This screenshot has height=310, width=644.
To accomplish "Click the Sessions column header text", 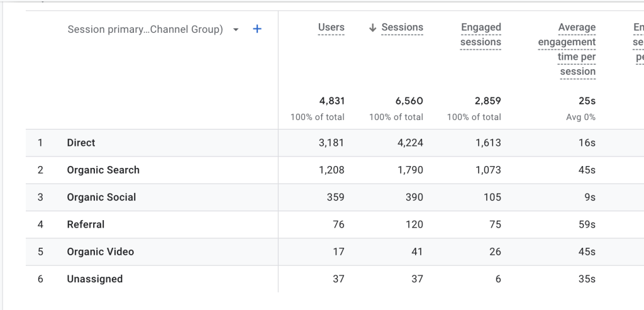I will click(x=402, y=28).
